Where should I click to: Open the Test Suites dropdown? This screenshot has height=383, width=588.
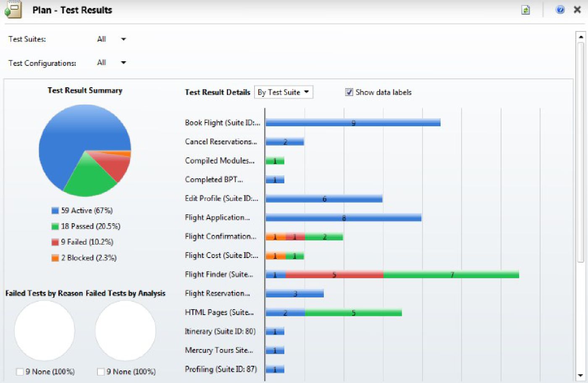(x=123, y=39)
